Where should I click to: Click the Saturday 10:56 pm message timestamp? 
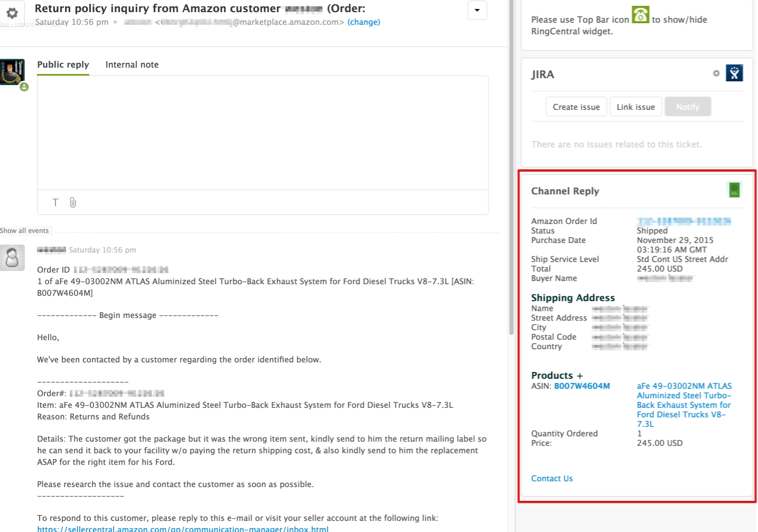click(102, 250)
